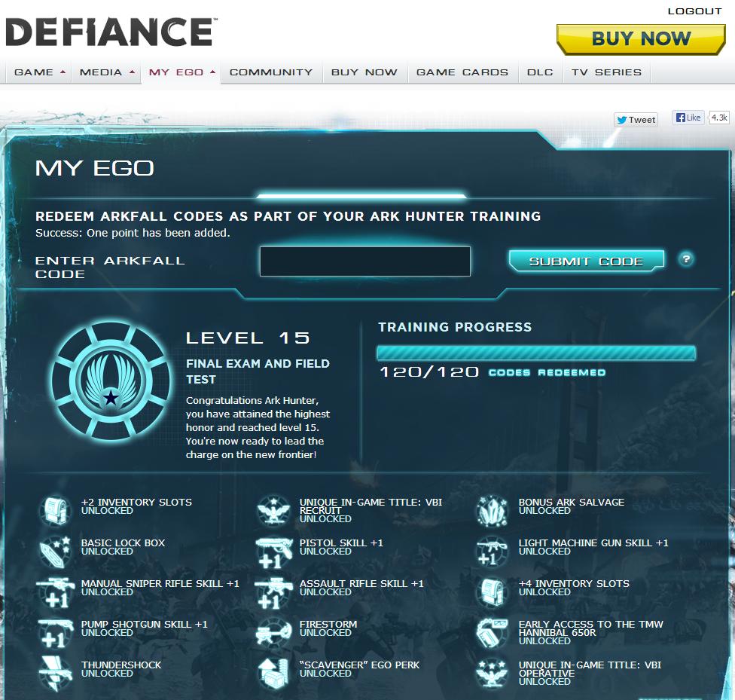The width and height of the screenshot is (735, 700).
Task: Click the Pistol Skill +1 icon
Action: pyautogui.click(x=274, y=552)
